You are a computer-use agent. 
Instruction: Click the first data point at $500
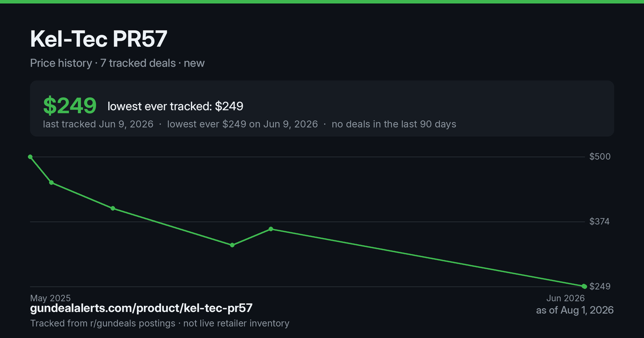click(30, 157)
